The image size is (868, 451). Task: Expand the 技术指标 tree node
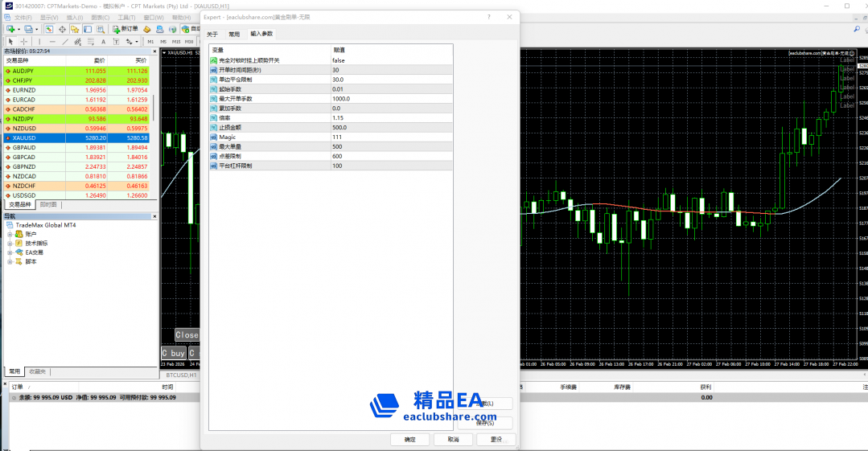[x=10, y=243]
